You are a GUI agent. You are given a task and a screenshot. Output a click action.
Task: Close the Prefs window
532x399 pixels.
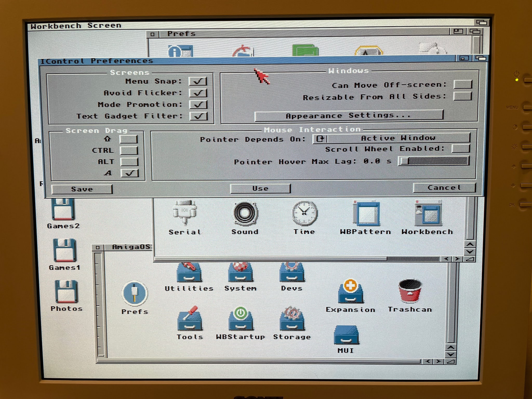pos(152,34)
